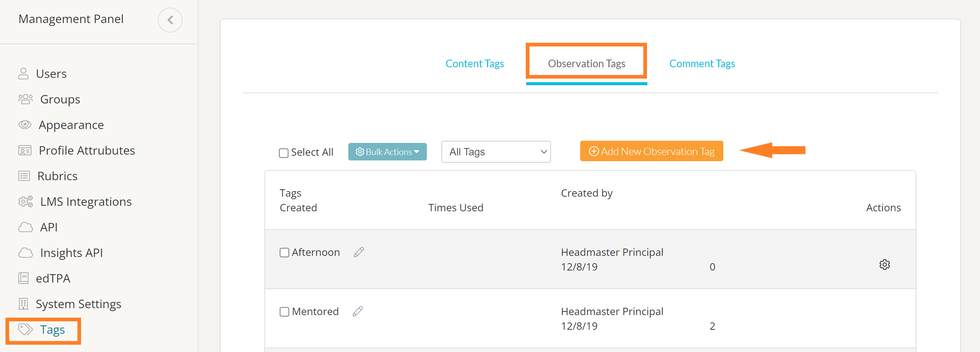This screenshot has height=352, width=980.
Task: Click the Insights API cloud icon
Action: pos(26,253)
